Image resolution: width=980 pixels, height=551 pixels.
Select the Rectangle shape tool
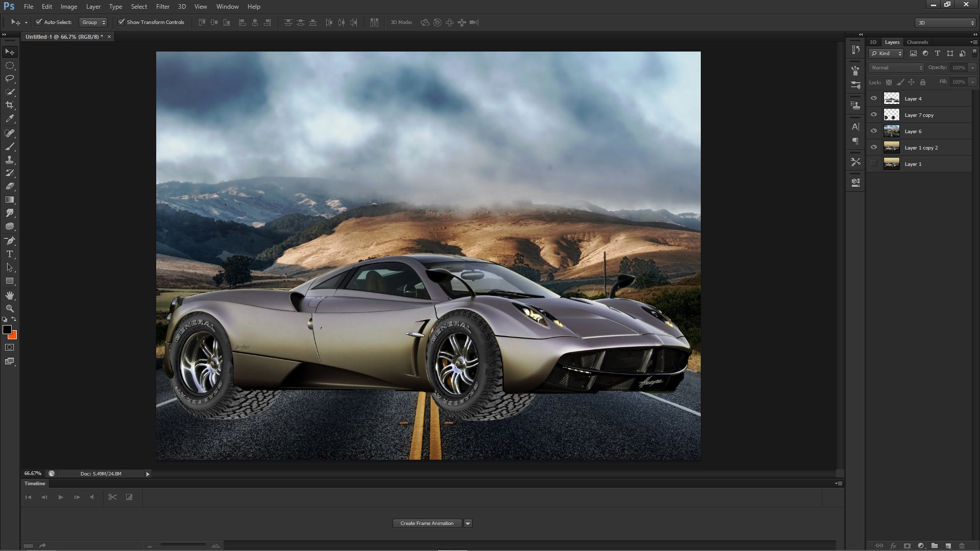(x=10, y=281)
